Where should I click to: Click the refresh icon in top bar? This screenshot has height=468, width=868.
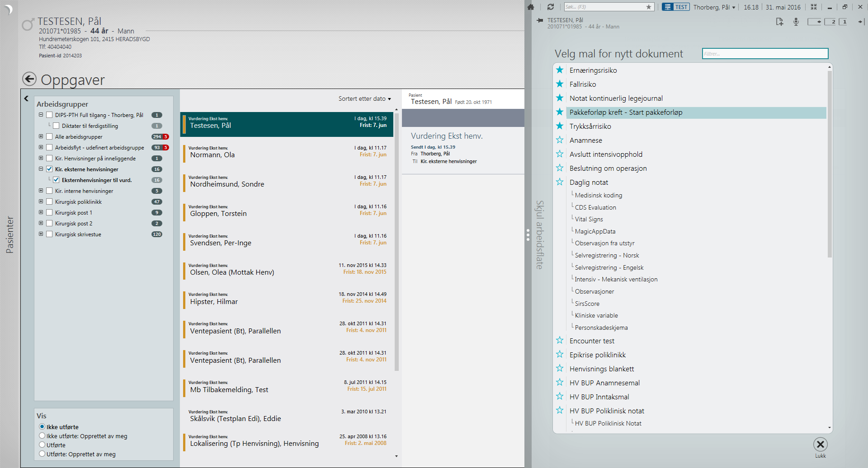pos(550,7)
